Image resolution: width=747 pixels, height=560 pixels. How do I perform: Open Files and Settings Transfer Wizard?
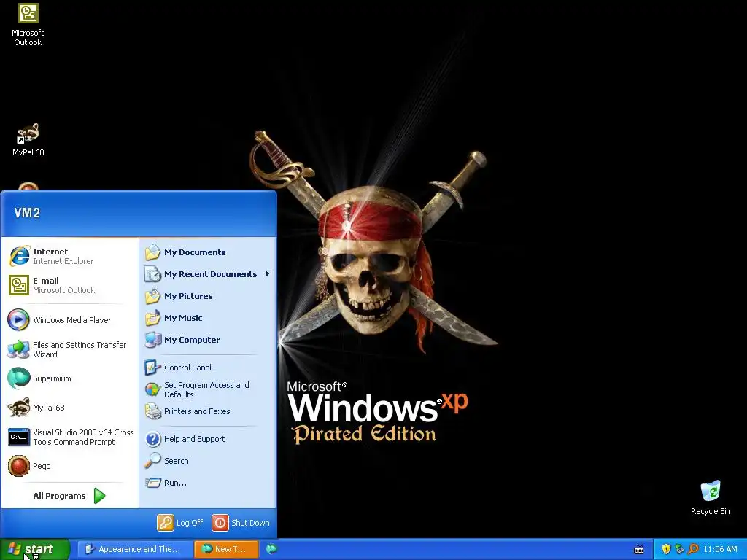point(69,349)
